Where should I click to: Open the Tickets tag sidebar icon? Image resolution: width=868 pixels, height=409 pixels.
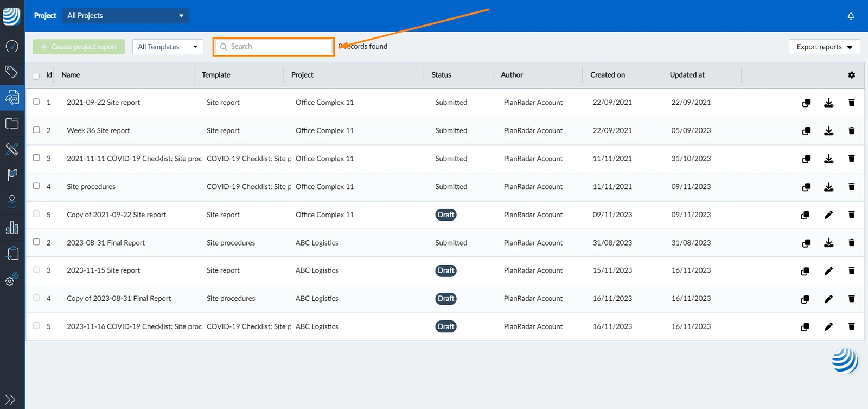pyautogui.click(x=11, y=72)
